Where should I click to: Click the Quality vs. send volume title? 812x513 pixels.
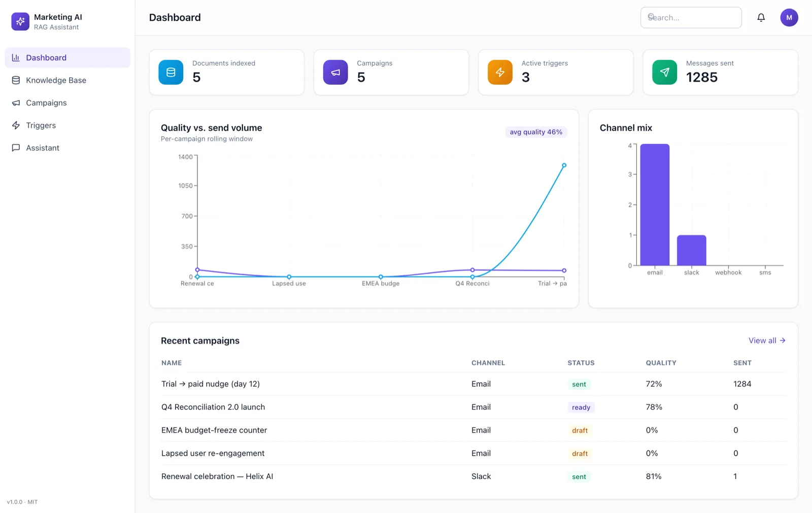coord(212,128)
